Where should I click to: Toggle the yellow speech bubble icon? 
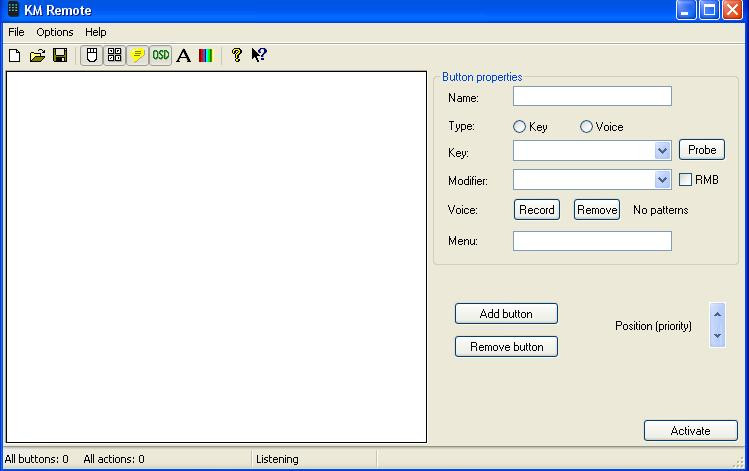click(138, 55)
